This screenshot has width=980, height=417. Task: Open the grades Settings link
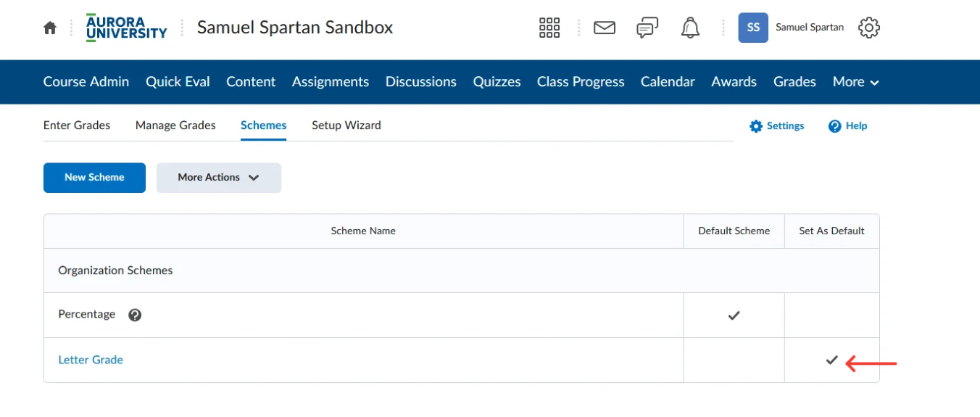coord(777,126)
